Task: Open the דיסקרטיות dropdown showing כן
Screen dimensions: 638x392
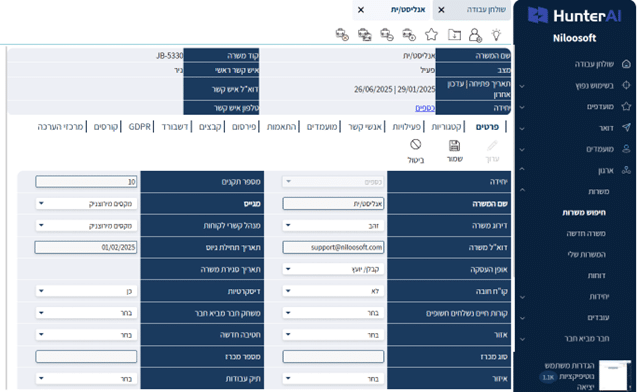Action: (86, 291)
